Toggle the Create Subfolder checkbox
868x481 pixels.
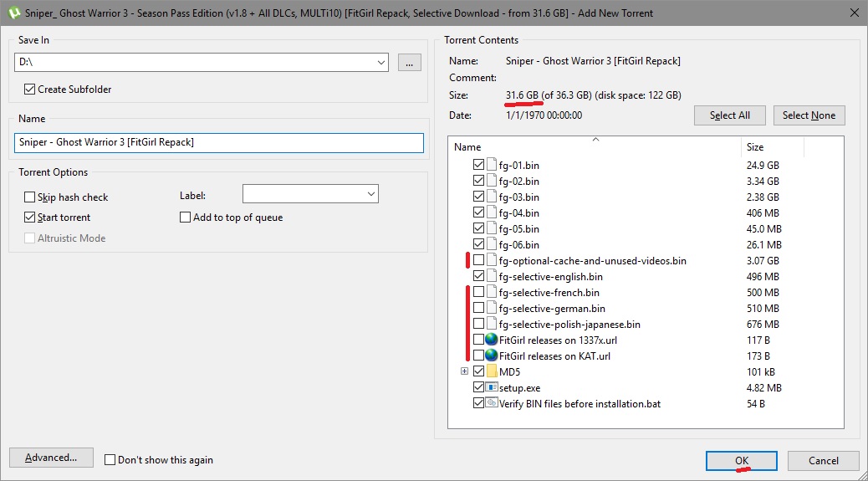click(x=30, y=90)
